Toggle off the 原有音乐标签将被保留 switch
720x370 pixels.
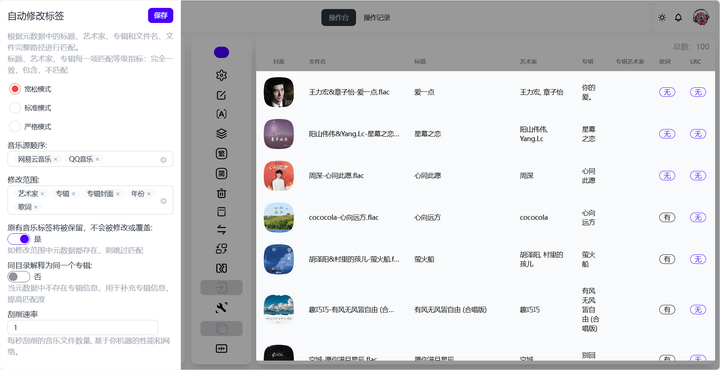[x=19, y=239]
